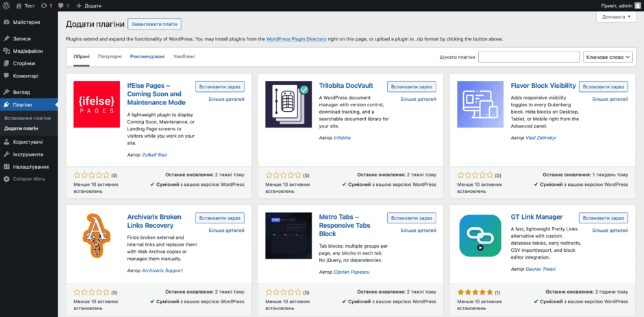This screenshot has width=644, height=317.
Task: Install Trilobita DocVault now
Action: (x=412, y=86)
